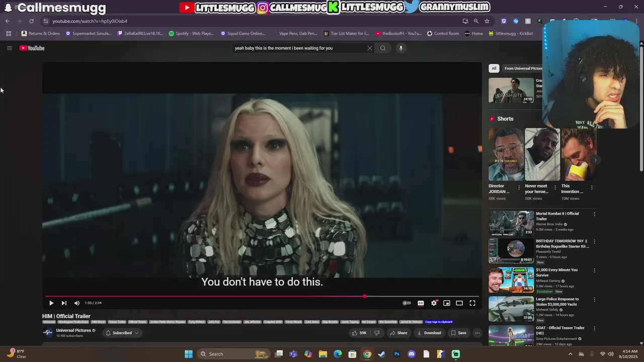Open the Director JORDAN short

click(x=506, y=154)
